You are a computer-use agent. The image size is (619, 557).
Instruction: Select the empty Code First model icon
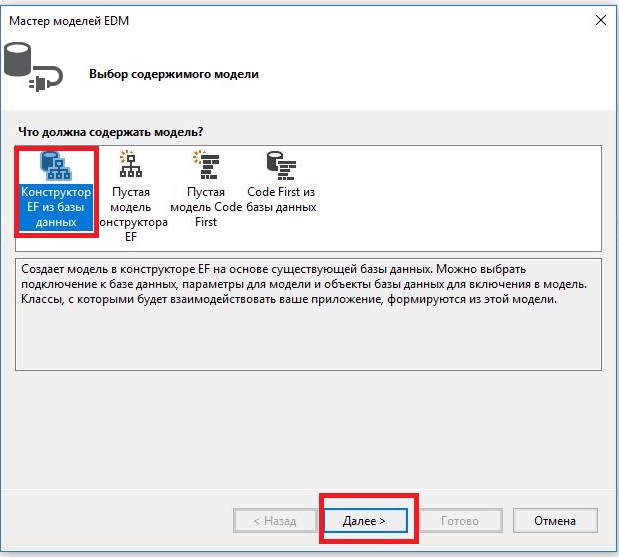click(206, 165)
